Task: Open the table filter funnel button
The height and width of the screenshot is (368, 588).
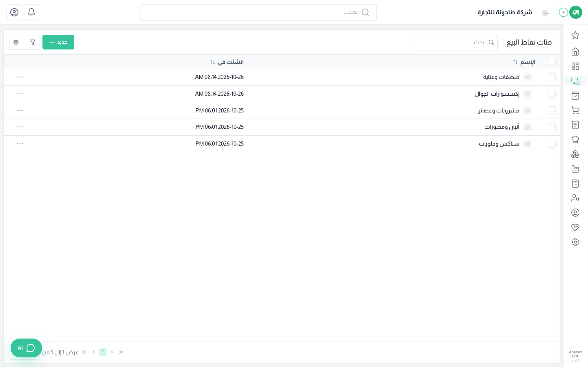Action: [33, 42]
